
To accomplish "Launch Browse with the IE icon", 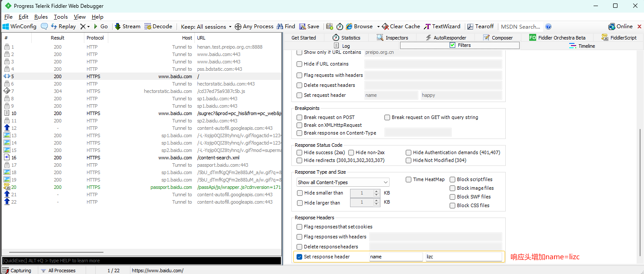I will click(x=359, y=26).
